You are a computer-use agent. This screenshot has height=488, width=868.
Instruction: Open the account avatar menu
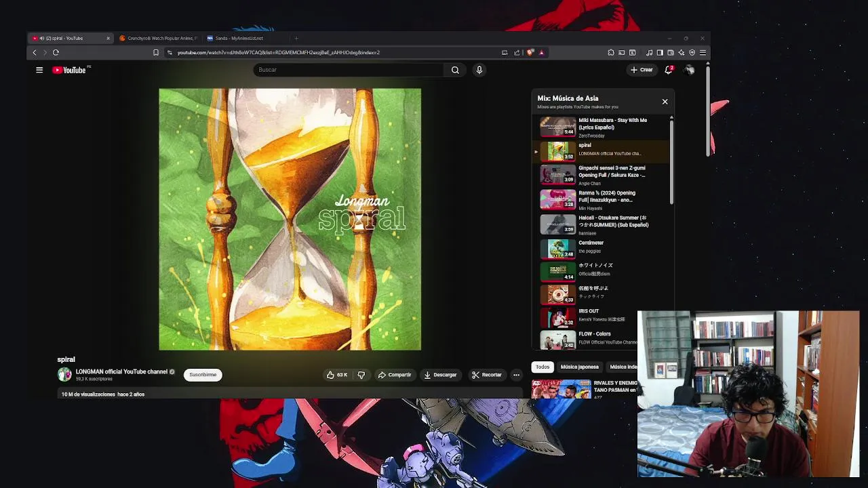click(689, 70)
